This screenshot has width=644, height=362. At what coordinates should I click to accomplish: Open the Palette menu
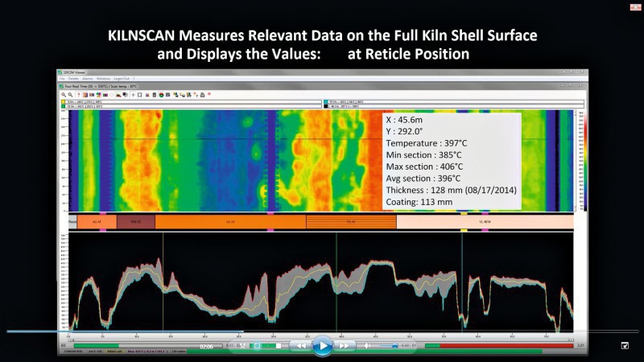(x=73, y=78)
